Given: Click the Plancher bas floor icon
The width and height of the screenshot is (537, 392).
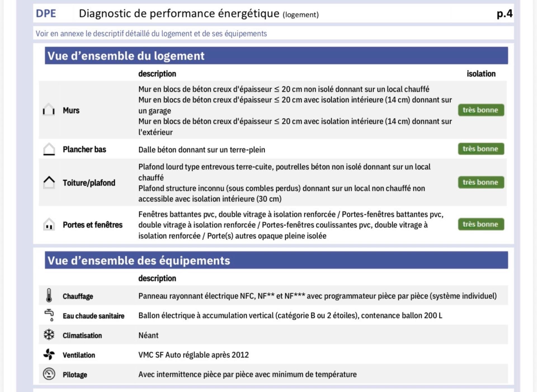Looking at the screenshot, I should click(x=49, y=149).
